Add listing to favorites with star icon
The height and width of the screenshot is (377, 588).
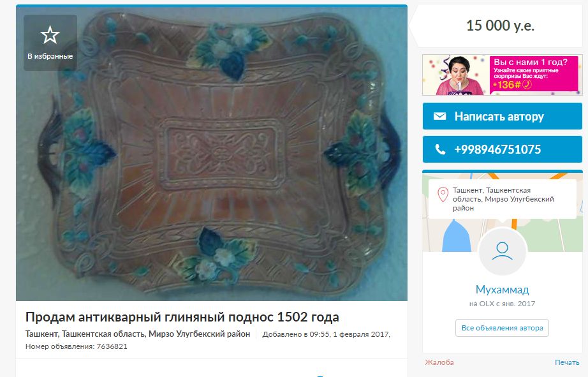(50, 42)
